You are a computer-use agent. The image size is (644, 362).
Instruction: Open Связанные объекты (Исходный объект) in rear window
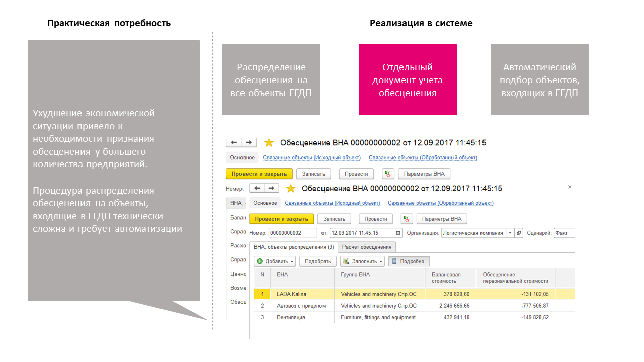click(311, 157)
